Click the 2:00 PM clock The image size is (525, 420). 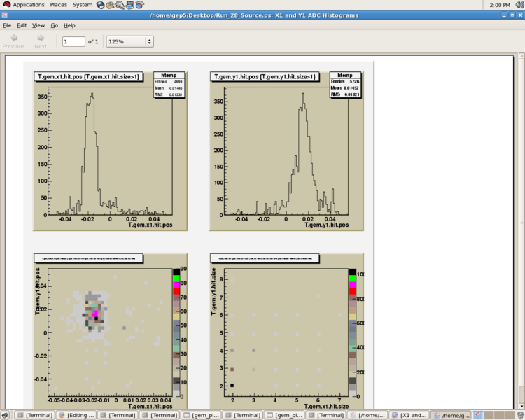[x=500, y=5]
